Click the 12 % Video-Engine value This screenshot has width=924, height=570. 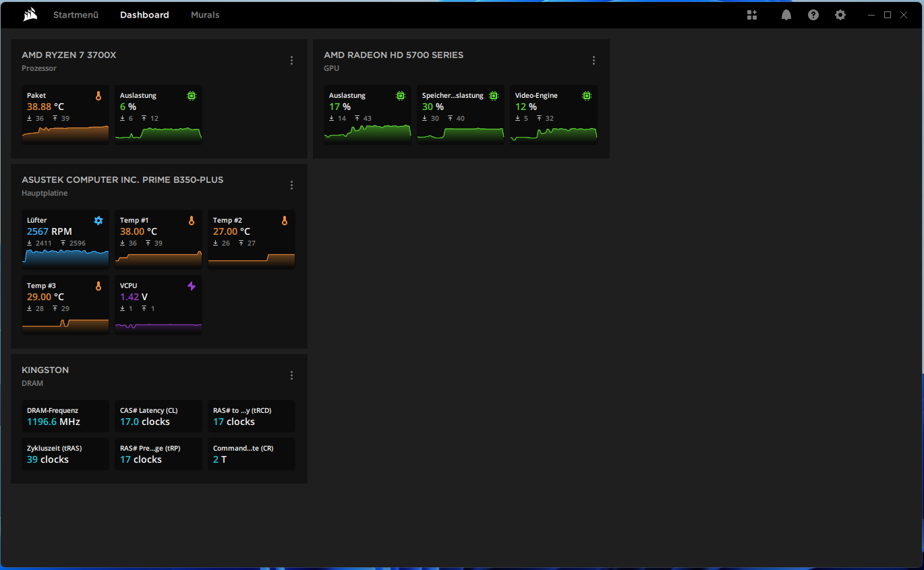click(526, 107)
